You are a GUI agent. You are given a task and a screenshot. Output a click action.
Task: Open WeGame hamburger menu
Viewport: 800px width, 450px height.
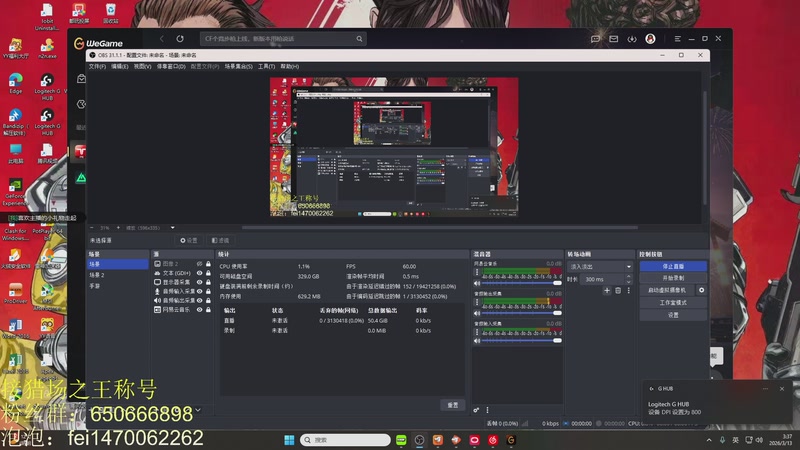678,39
